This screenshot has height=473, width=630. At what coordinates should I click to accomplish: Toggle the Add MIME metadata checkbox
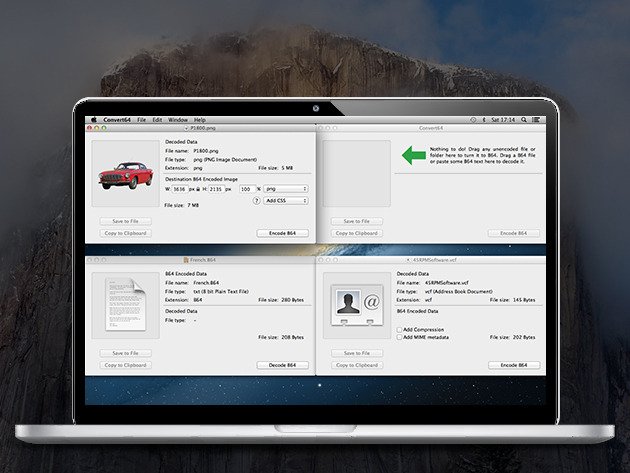pyautogui.click(x=400, y=337)
